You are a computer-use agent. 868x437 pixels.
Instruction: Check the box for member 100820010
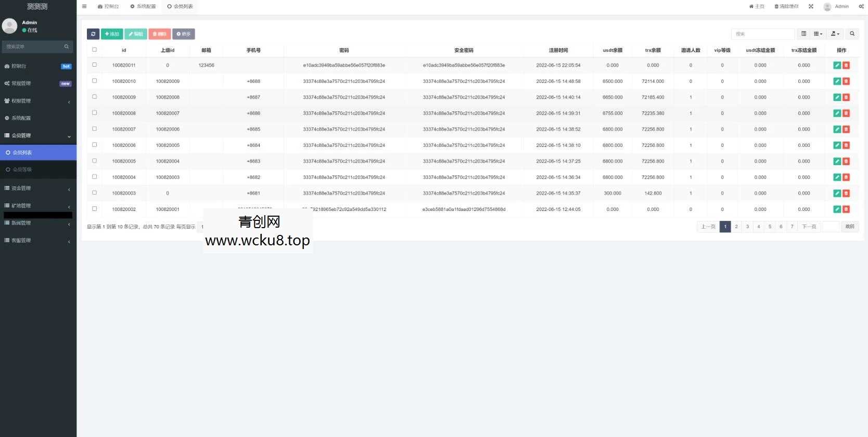pyautogui.click(x=94, y=81)
